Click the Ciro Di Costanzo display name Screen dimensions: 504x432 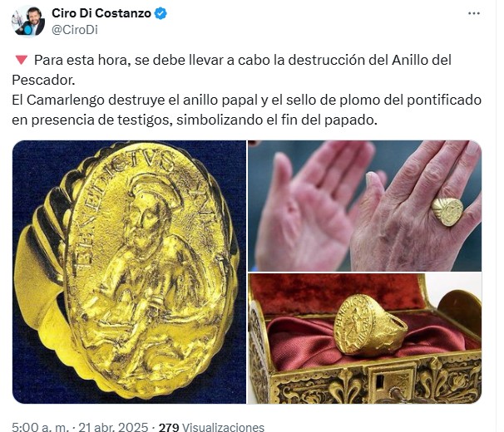[x=101, y=13]
